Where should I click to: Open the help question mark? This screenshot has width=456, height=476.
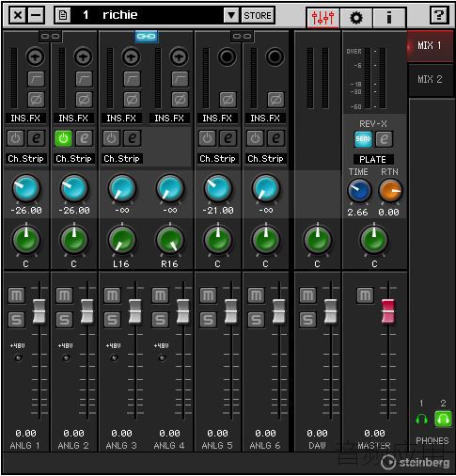pyautogui.click(x=439, y=15)
